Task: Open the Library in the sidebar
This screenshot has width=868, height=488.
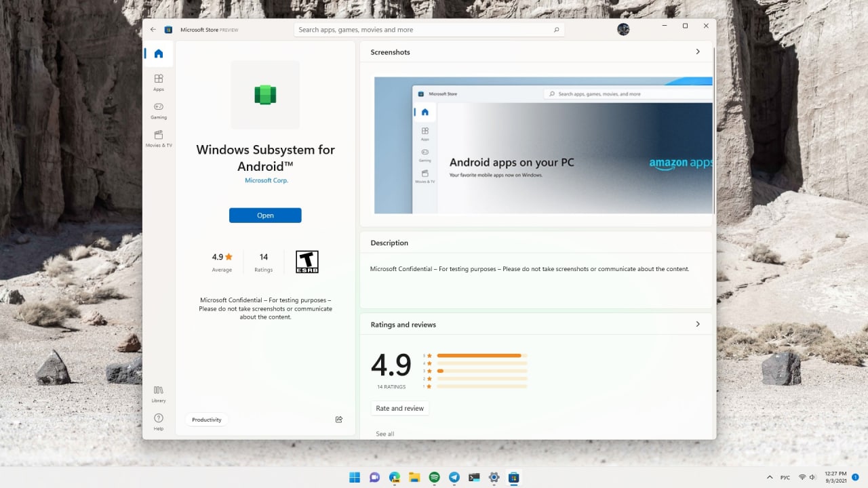Action: coord(158,394)
